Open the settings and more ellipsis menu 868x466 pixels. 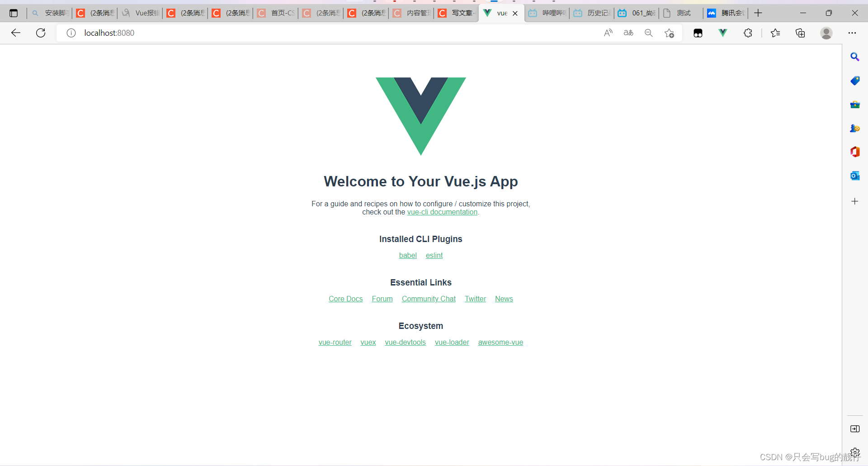(x=852, y=33)
